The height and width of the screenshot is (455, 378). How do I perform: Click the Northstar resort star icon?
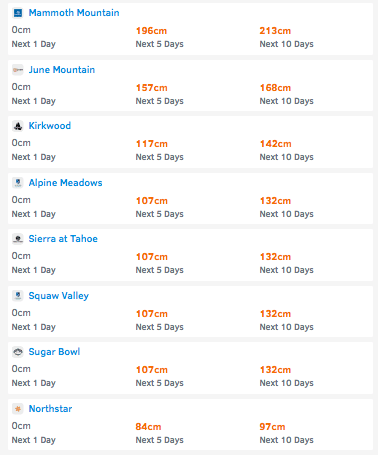(18, 409)
